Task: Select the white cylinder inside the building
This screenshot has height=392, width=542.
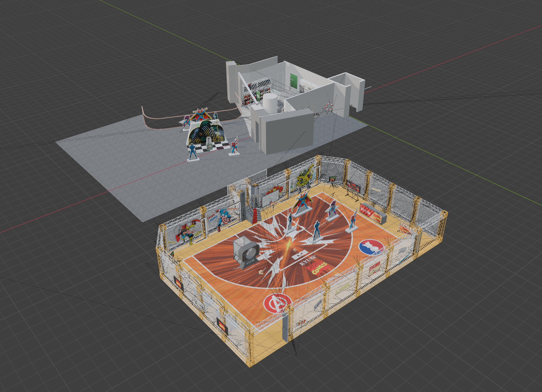Action: [270, 103]
